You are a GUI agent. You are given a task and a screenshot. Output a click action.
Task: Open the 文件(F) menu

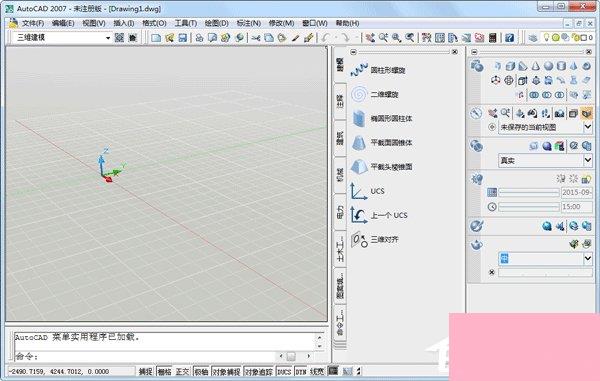pyautogui.click(x=33, y=23)
